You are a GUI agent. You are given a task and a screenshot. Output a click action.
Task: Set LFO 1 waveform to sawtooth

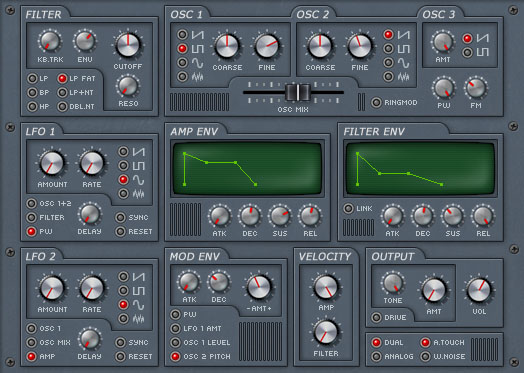[x=124, y=151]
